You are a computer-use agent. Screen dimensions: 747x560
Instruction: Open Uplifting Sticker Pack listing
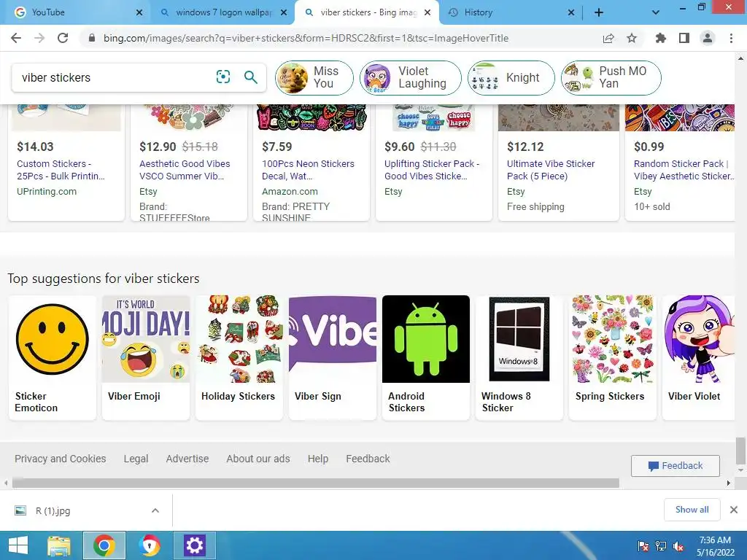[432, 169]
